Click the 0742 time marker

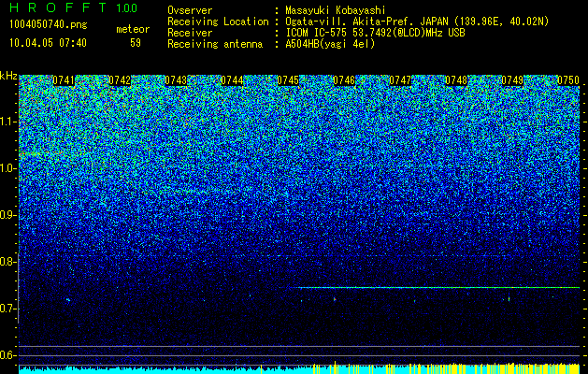point(120,80)
